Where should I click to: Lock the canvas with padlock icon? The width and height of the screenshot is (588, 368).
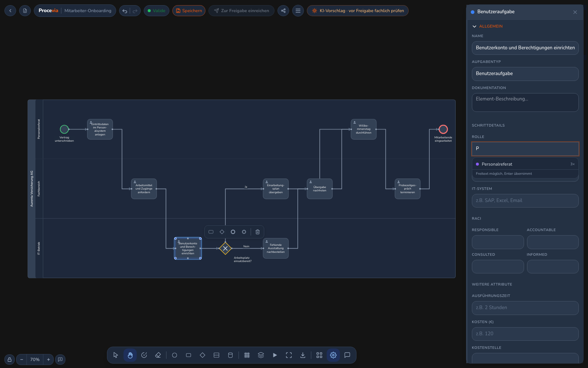(10, 360)
